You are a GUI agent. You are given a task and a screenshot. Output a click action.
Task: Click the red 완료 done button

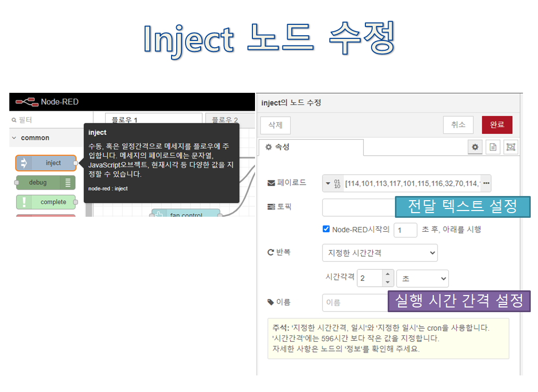(497, 124)
